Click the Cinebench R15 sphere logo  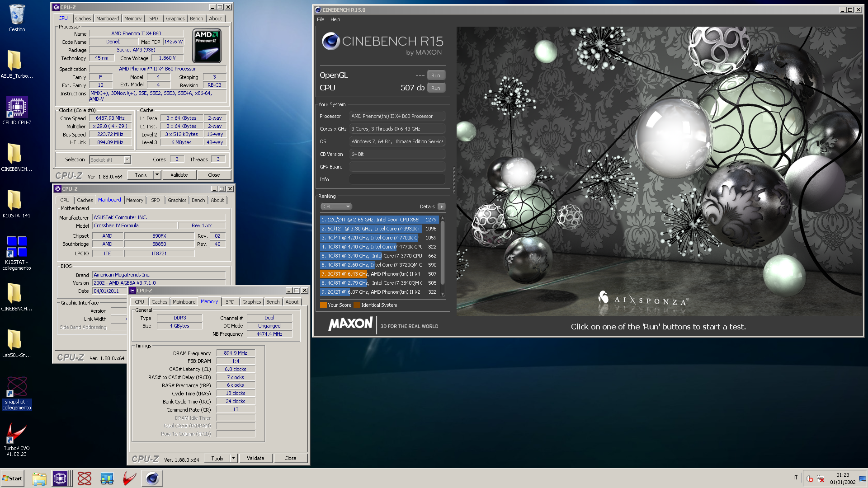(x=331, y=41)
